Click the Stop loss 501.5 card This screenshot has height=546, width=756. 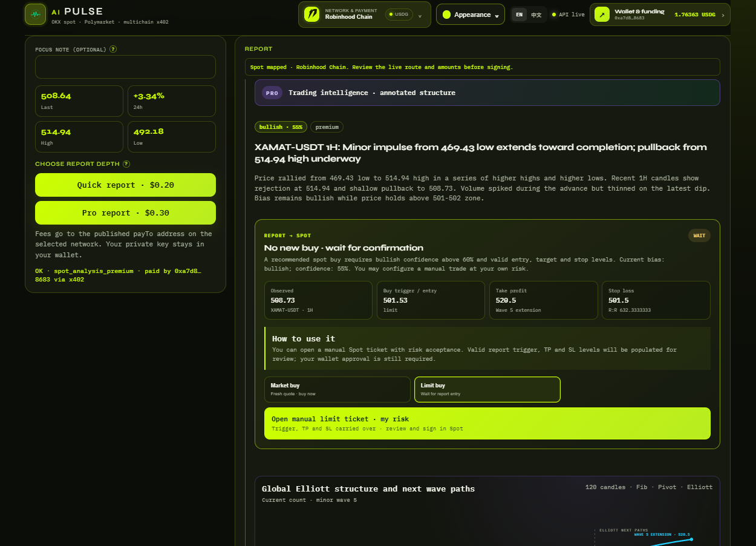point(656,300)
